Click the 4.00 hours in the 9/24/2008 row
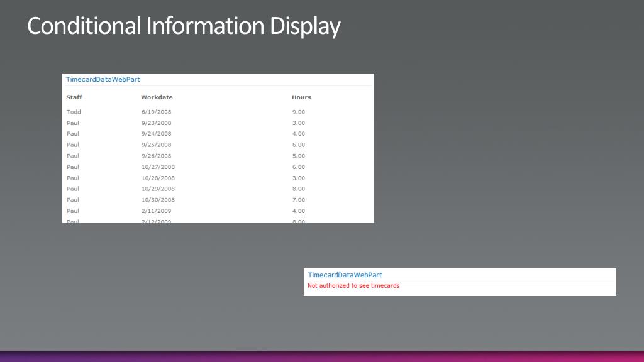 tap(299, 134)
